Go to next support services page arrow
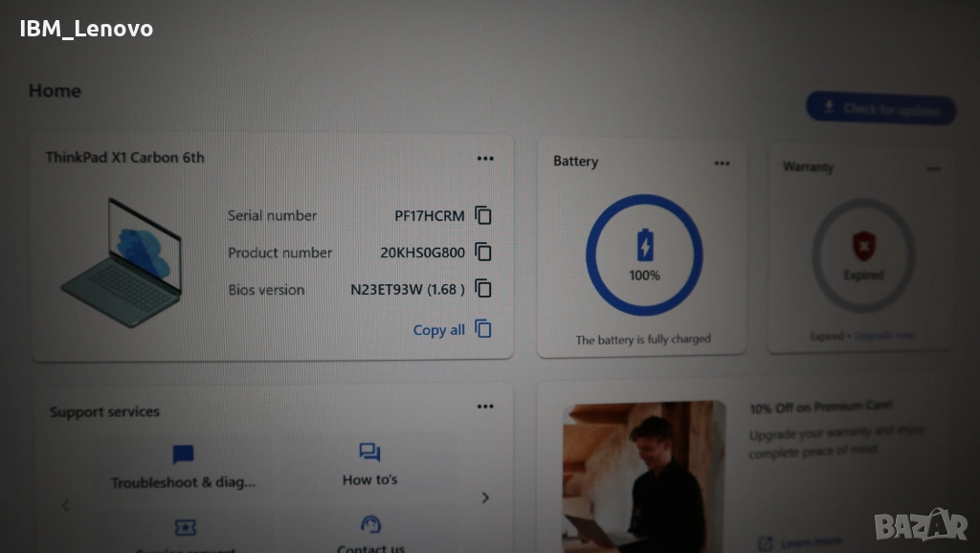The height and width of the screenshot is (553, 980). tap(485, 498)
